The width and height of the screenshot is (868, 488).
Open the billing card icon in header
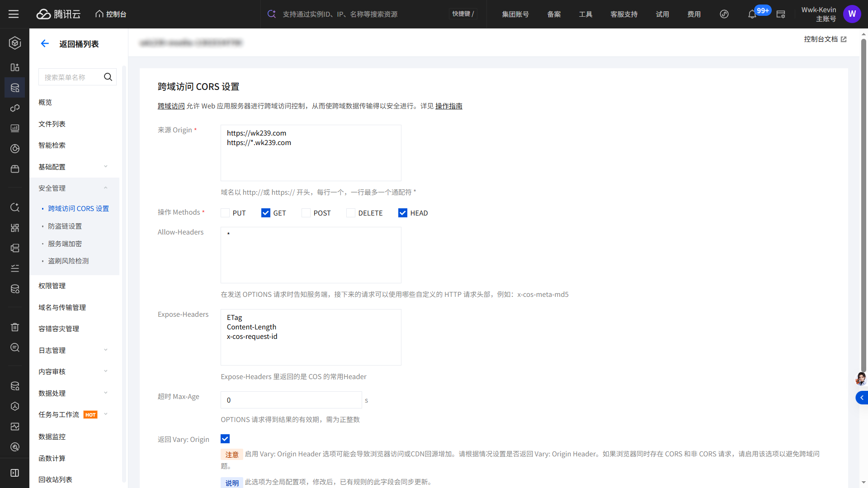click(x=781, y=14)
